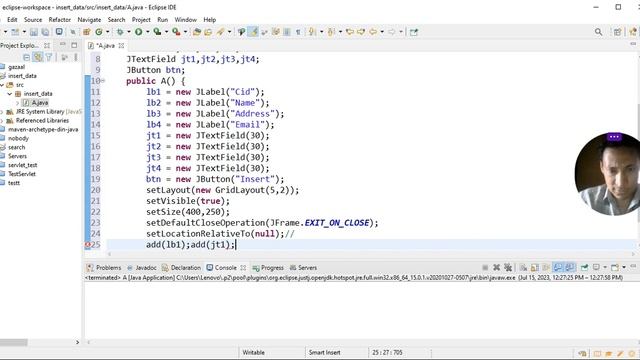Expand the A.java tree node arrow
Image resolution: width=640 pixels, height=360 pixels.
click(18, 103)
